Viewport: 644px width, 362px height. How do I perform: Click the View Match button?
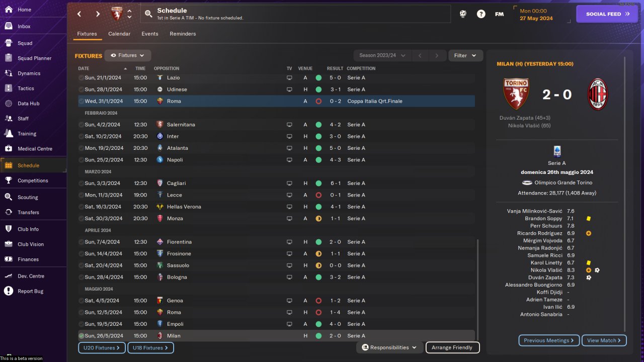pyautogui.click(x=604, y=340)
